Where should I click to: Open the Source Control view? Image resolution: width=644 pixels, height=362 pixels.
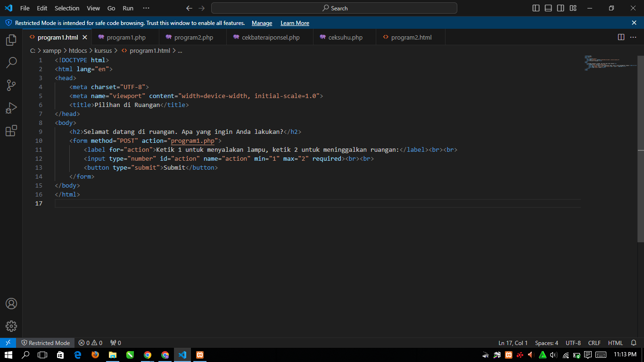point(11,85)
